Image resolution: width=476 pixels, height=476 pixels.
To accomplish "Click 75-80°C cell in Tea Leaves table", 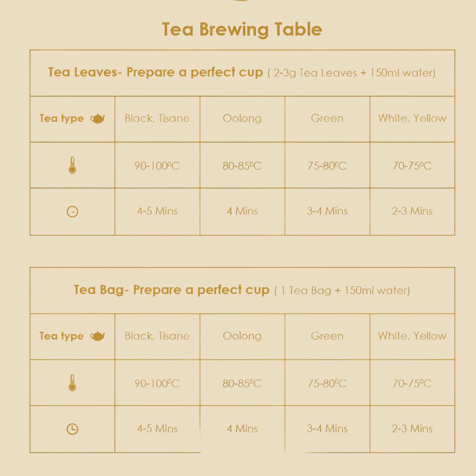I will [x=327, y=166].
